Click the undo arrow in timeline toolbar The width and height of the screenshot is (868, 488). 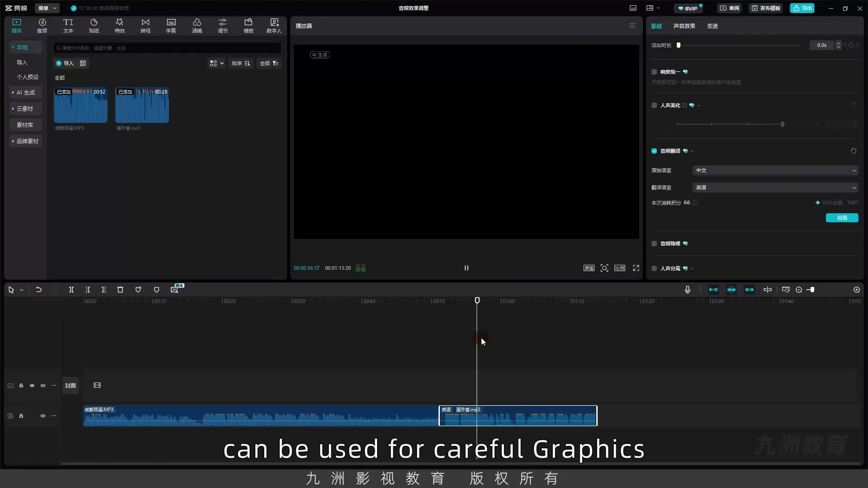click(39, 290)
